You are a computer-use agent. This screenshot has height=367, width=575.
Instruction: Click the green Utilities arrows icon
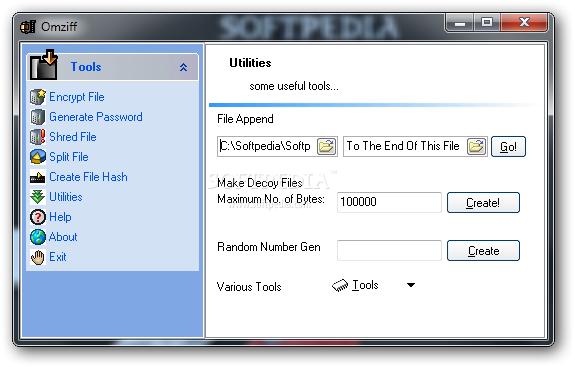tap(38, 197)
